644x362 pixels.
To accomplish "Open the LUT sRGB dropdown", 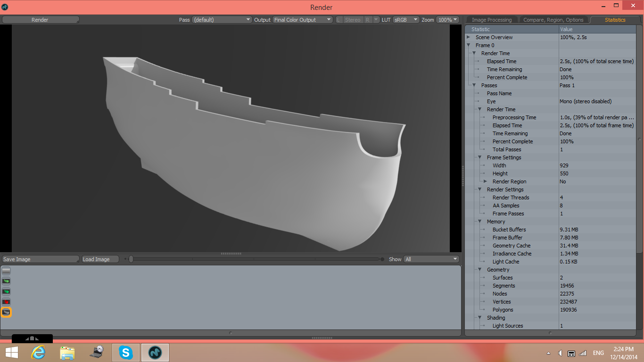I will tap(406, 20).
